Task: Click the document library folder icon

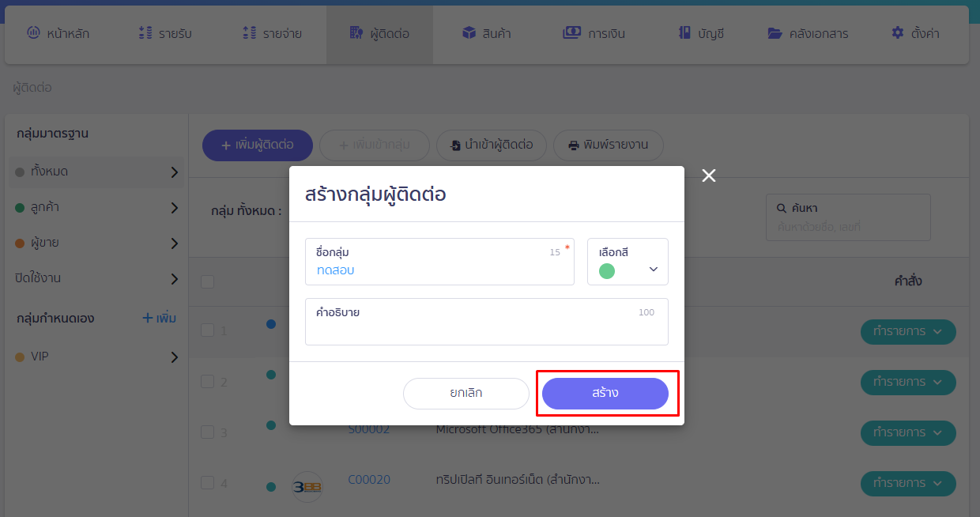Action: point(775,33)
